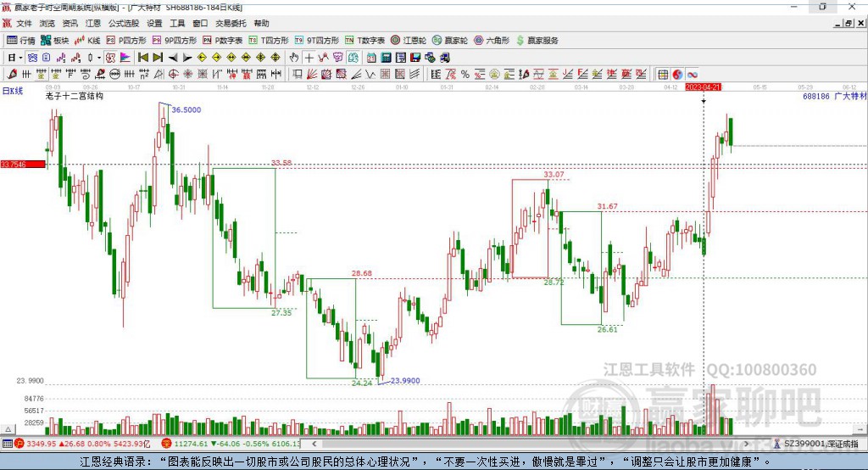Jump to last bar icon
The height and width of the screenshot is (470, 868).
click(158, 58)
